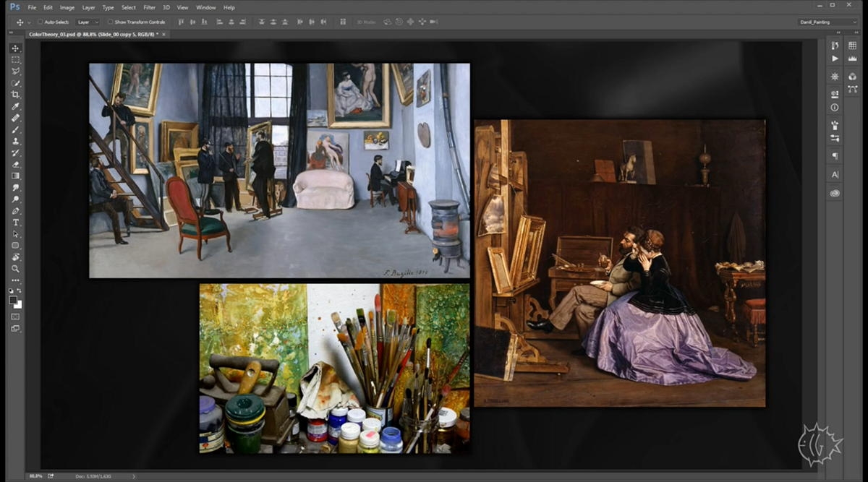Change screen mode icon in toolbox

(15, 328)
